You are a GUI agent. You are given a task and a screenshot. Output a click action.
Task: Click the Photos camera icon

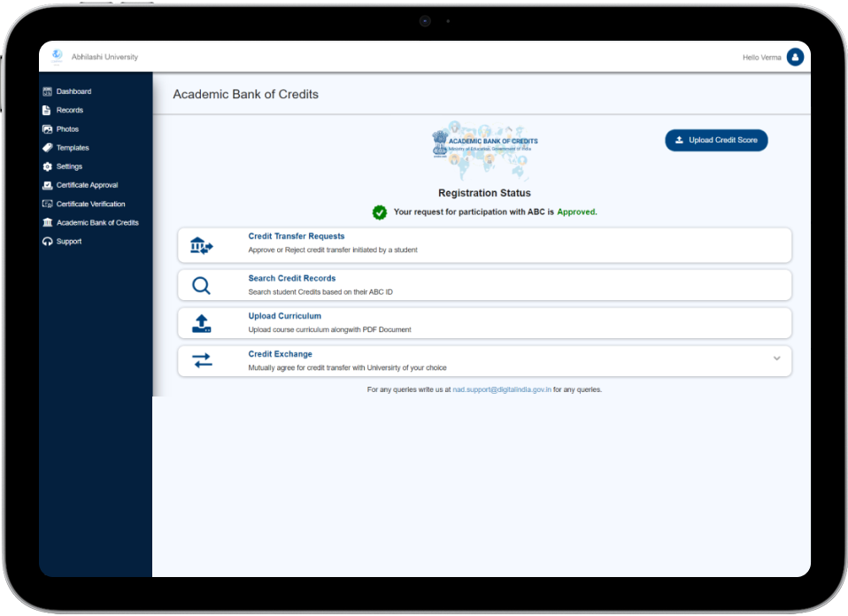pyautogui.click(x=46, y=128)
